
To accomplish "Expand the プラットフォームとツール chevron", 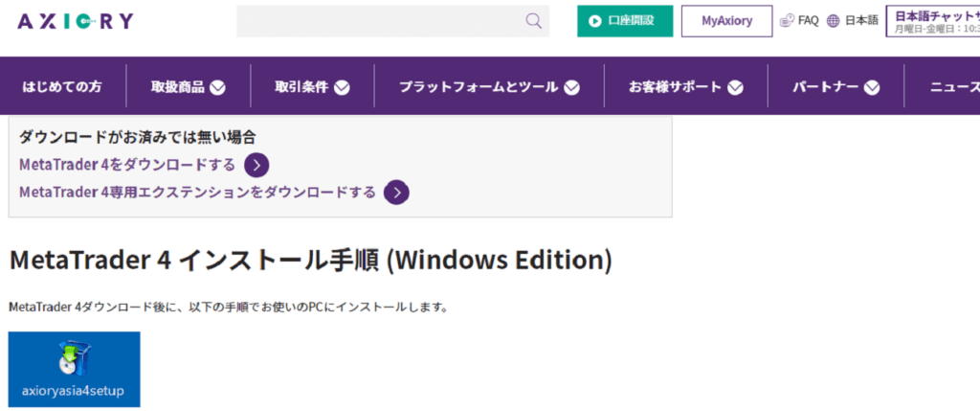I will [x=571, y=87].
